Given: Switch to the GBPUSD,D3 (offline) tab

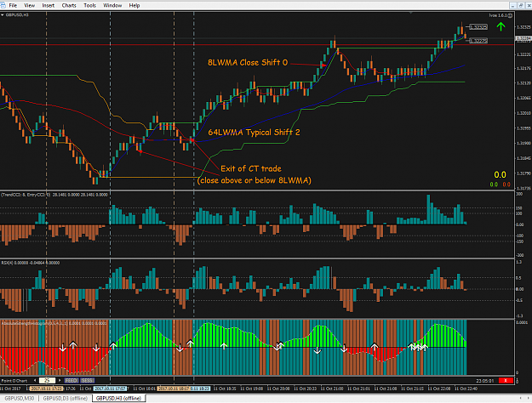Looking at the screenshot, I should 65,398.
